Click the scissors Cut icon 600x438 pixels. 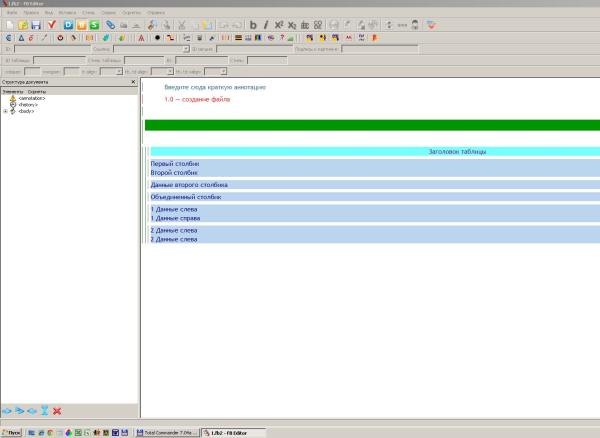(181, 24)
